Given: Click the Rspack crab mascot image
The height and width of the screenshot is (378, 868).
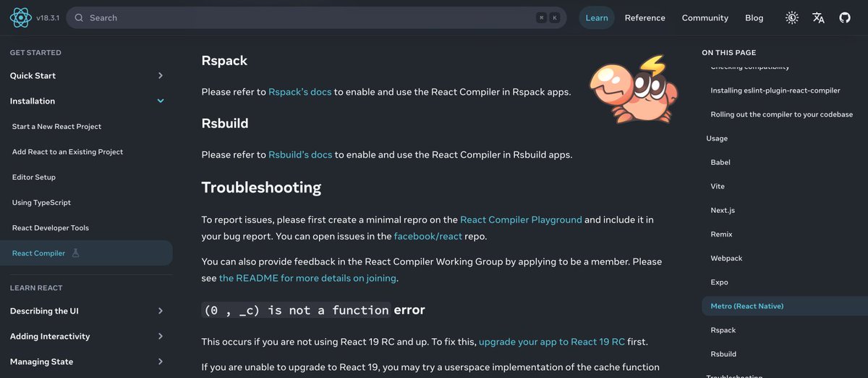Looking at the screenshot, I should (x=634, y=88).
